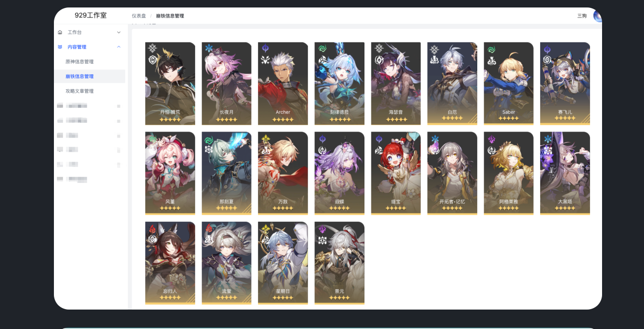
Task: Open the 景元 character card
Action: 339,263
